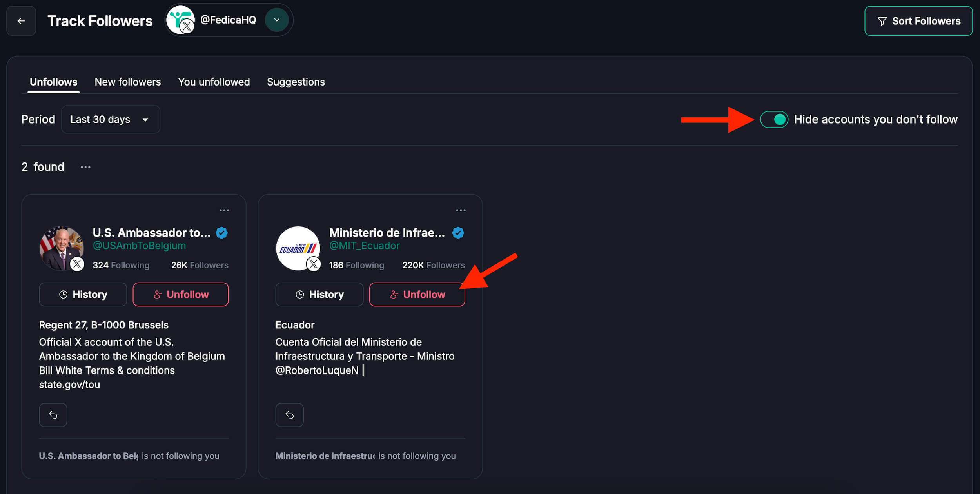
Task: Click the U.S. Ambassador profile photo
Action: [x=61, y=248]
